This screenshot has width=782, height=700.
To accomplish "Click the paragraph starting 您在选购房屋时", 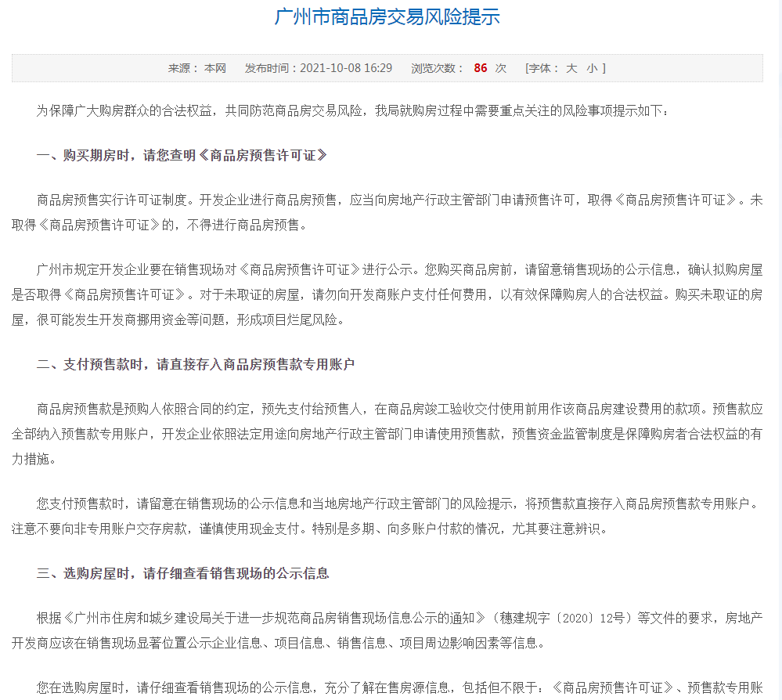I will (x=391, y=688).
